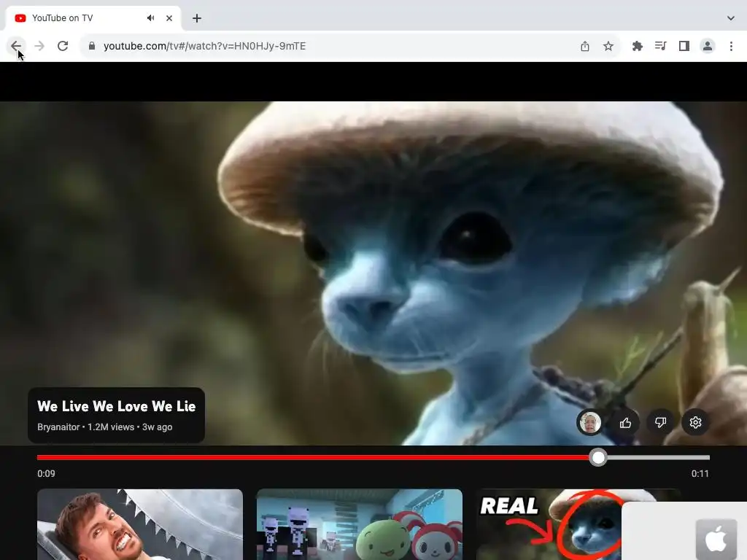Open the Chrome profile avatar
The height and width of the screenshot is (560, 747).
[708, 46]
